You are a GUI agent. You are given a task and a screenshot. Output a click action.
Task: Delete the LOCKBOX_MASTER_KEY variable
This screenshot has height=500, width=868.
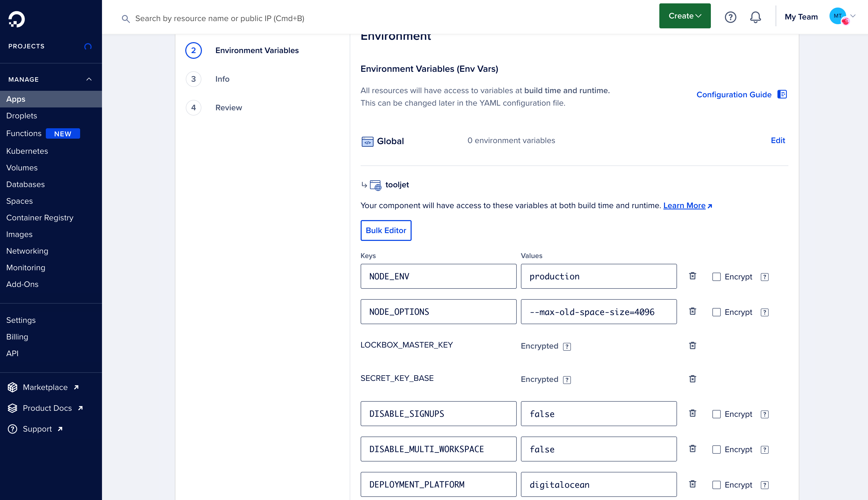pos(693,345)
